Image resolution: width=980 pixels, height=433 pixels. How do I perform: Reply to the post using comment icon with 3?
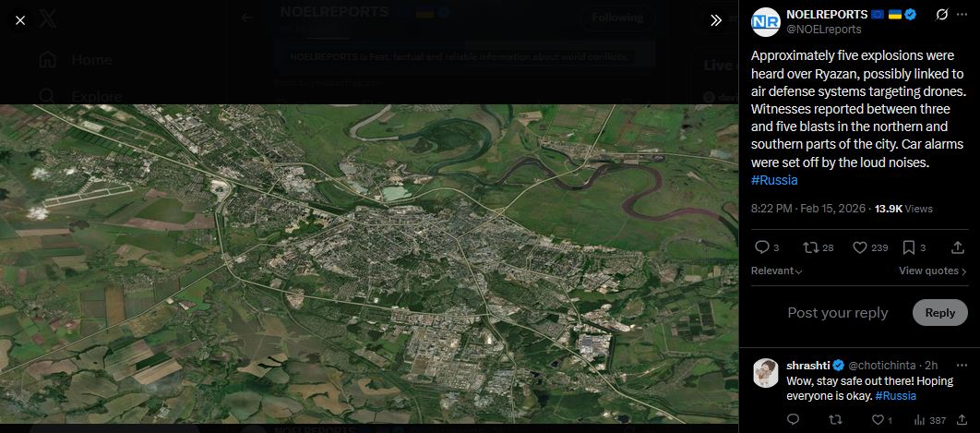761,247
